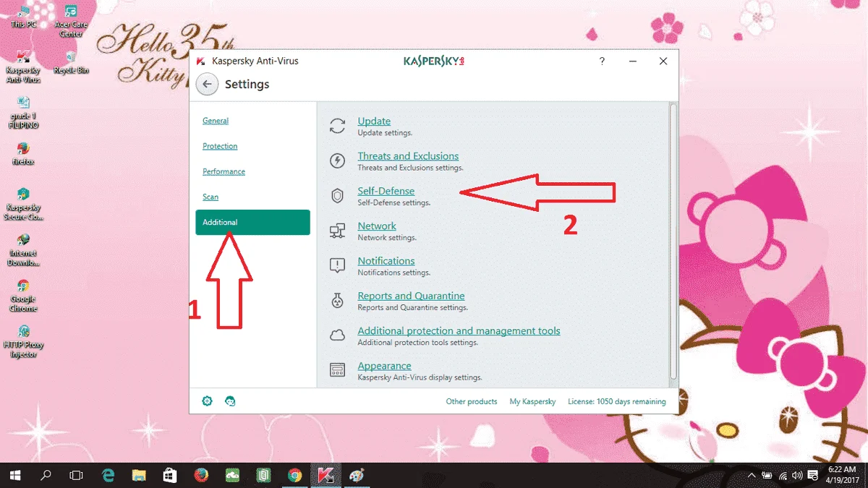Viewport: 868px width, 488px height.
Task: Click the back arrow beside Settings
Action: (x=207, y=84)
